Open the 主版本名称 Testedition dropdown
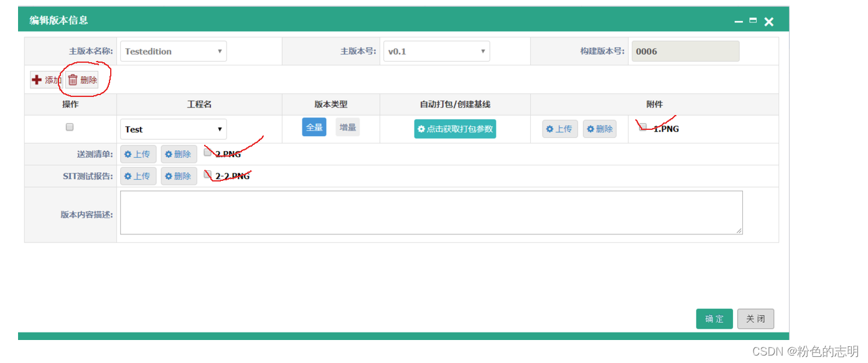The width and height of the screenshot is (868, 363). point(174,52)
